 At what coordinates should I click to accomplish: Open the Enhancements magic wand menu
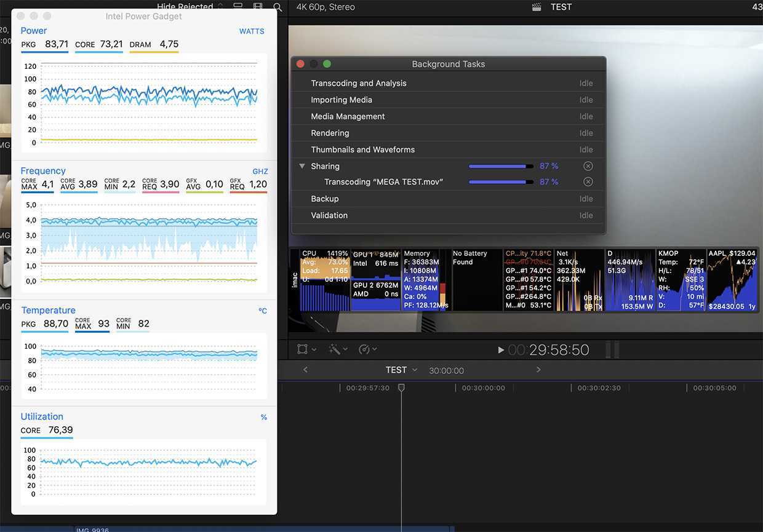click(x=338, y=349)
